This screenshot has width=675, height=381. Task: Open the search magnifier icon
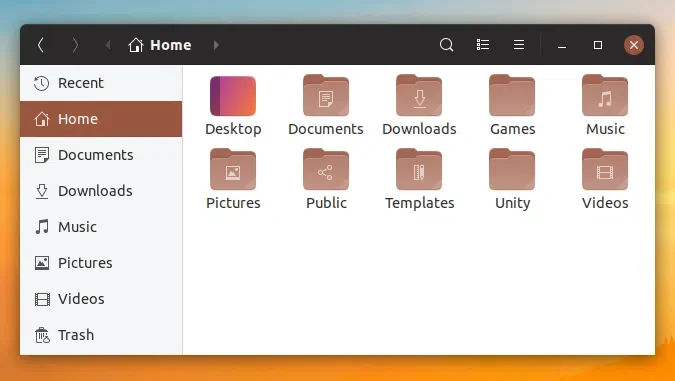446,45
